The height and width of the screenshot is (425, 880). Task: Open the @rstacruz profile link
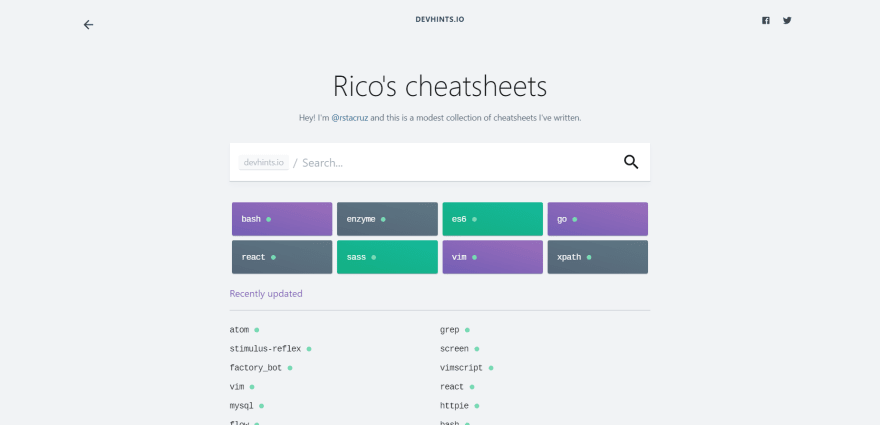(x=350, y=118)
